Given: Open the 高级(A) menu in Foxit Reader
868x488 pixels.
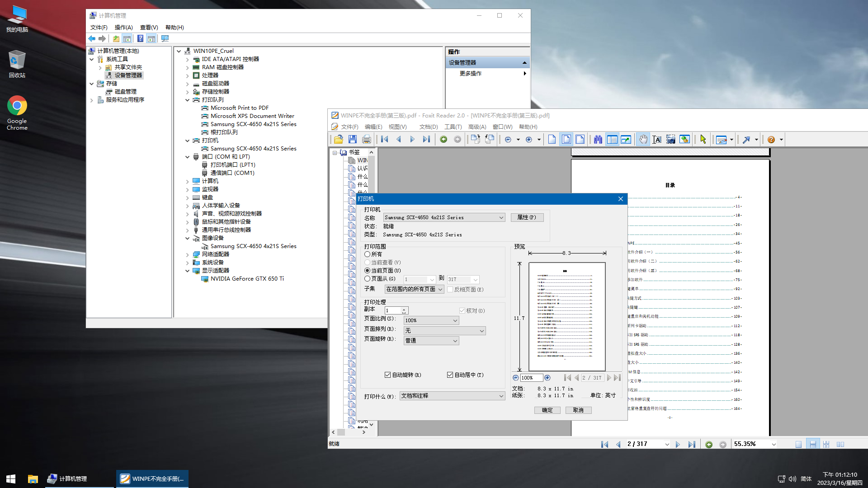Looking at the screenshot, I should (x=477, y=127).
